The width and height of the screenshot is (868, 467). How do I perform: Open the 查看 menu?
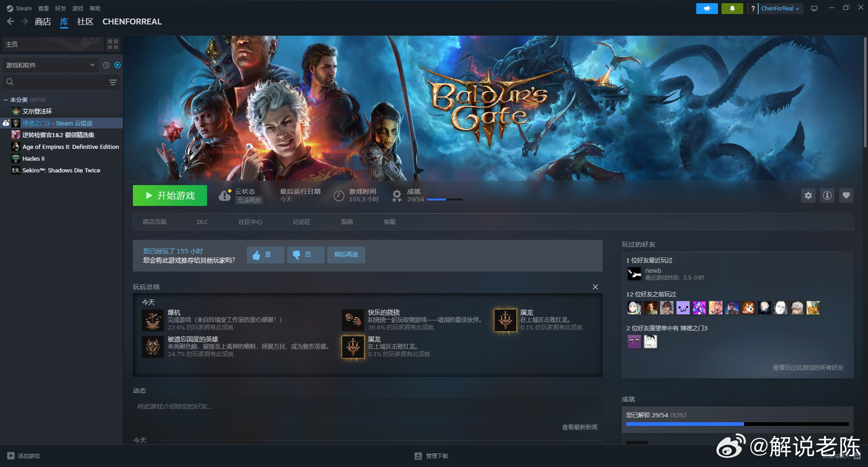tap(43, 9)
